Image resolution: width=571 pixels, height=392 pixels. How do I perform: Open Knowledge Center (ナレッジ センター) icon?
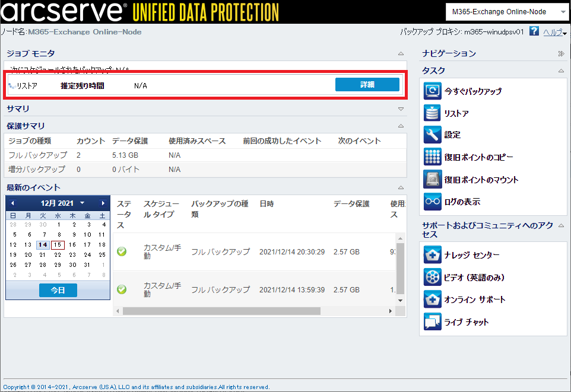(432, 255)
